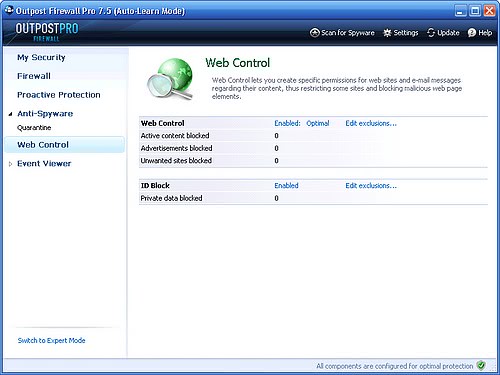The width and height of the screenshot is (500, 375).
Task: Click the 'Help' toolbar label
Action: [485, 33]
